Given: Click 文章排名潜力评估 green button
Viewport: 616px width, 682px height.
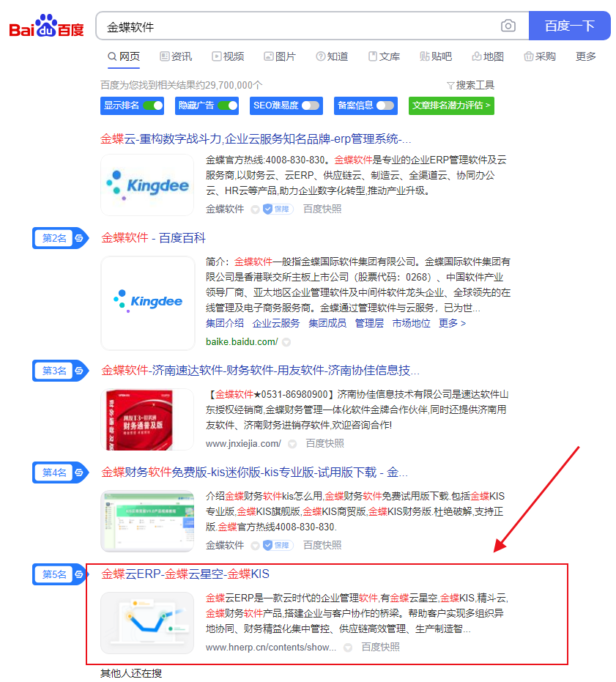Looking at the screenshot, I should tap(451, 105).
